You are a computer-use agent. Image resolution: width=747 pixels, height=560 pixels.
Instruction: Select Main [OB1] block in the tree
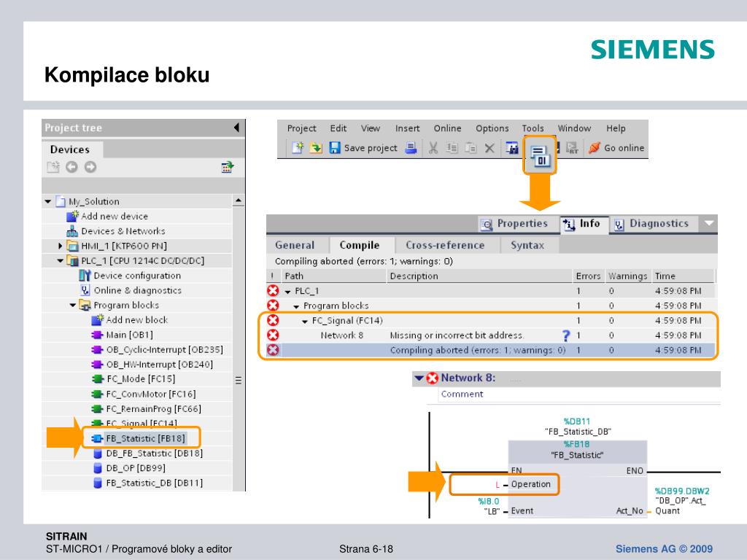tap(123, 335)
